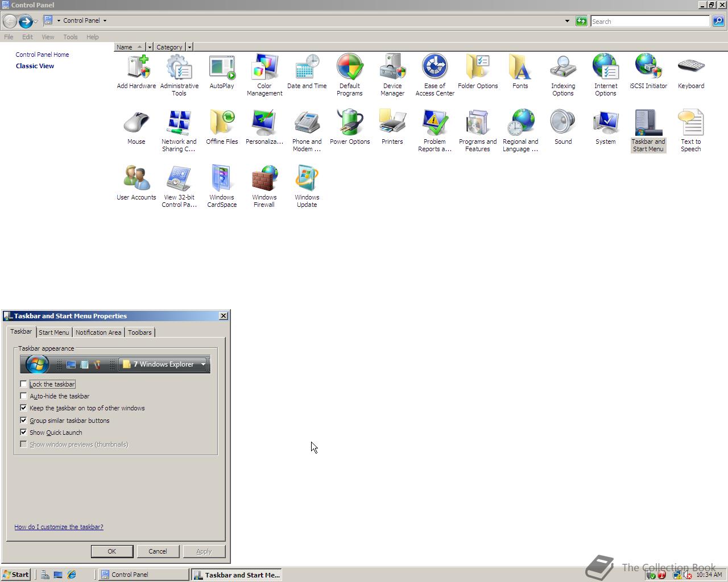Open User Accounts

136,184
